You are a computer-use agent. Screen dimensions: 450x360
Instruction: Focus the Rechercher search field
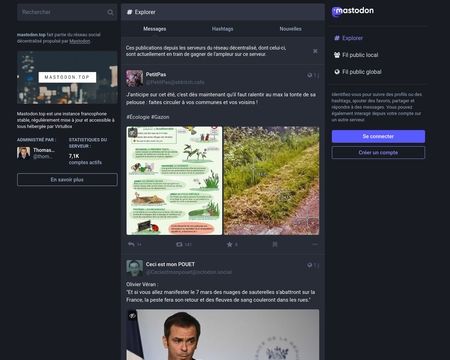coord(67,12)
